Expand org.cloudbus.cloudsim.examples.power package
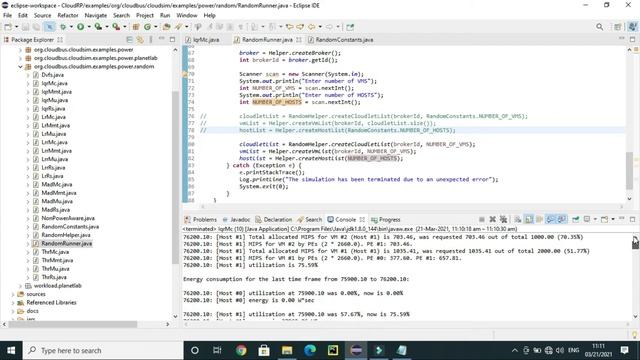Viewport: 640px width, 360px height. (20, 50)
